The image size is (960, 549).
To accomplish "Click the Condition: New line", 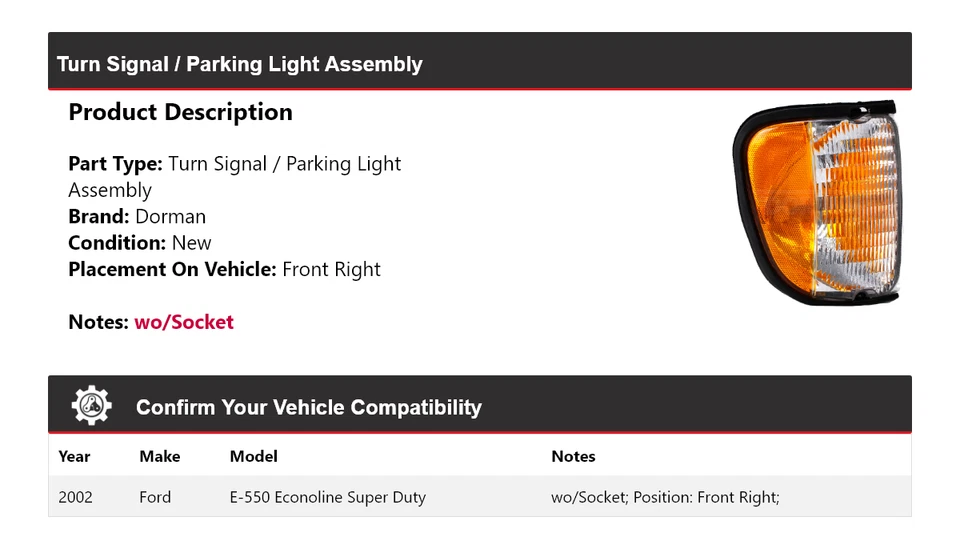I will [x=140, y=243].
